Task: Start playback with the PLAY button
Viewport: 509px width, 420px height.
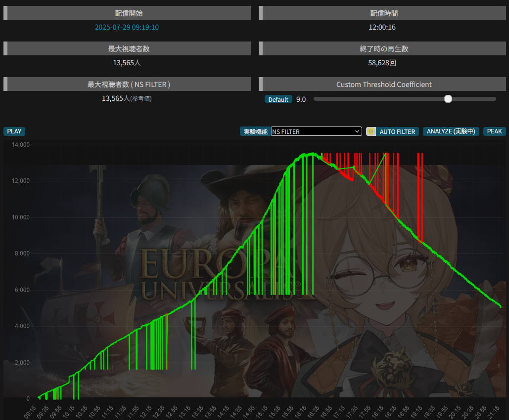Action: [14, 131]
